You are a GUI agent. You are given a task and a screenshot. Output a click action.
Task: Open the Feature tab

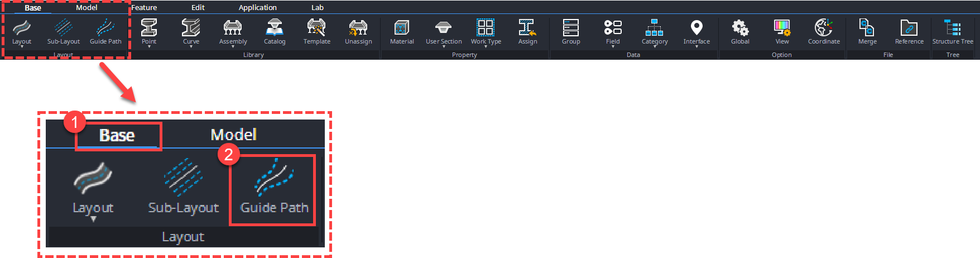point(144,8)
